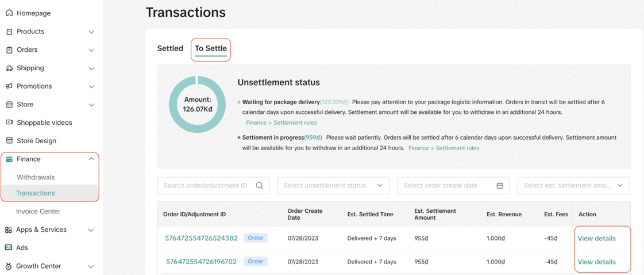Image resolution: width=644 pixels, height=275 pixels.
Task: Click the search magnifier icon in order field
Action: tap(259, 186)
